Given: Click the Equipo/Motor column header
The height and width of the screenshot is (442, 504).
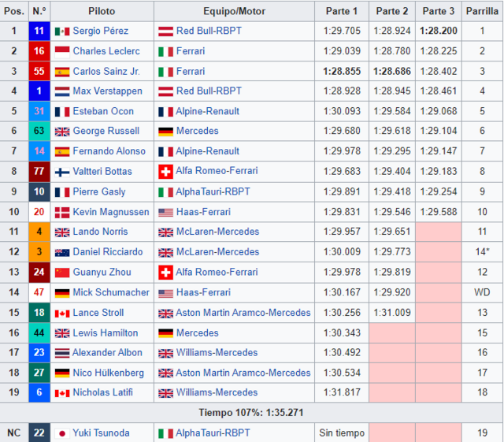Looking at the screenshot, I should [235, 11].
